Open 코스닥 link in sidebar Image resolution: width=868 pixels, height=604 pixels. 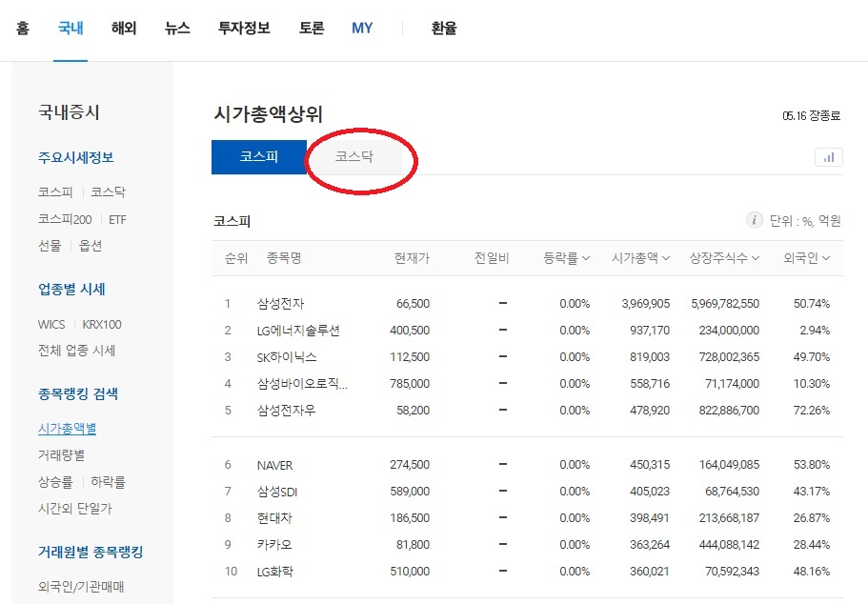pyautogui.click(x=108, y=192)
